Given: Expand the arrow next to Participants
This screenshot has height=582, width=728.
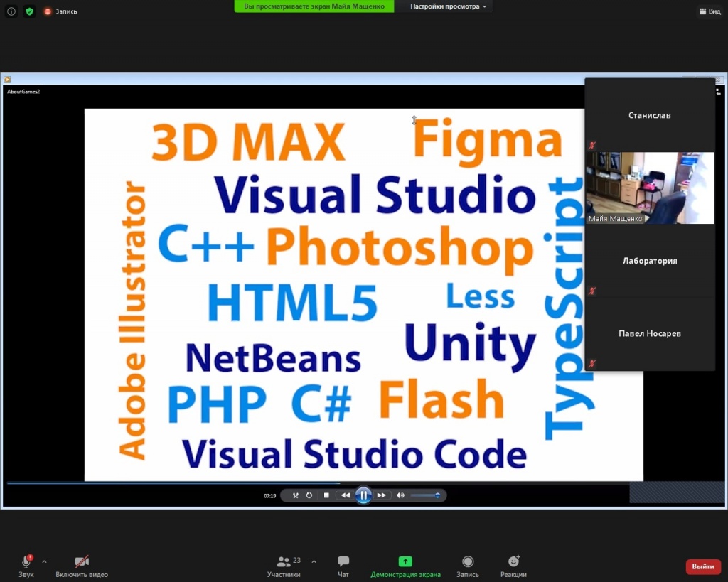Looking at the screenshot, I should coord(314,561).
